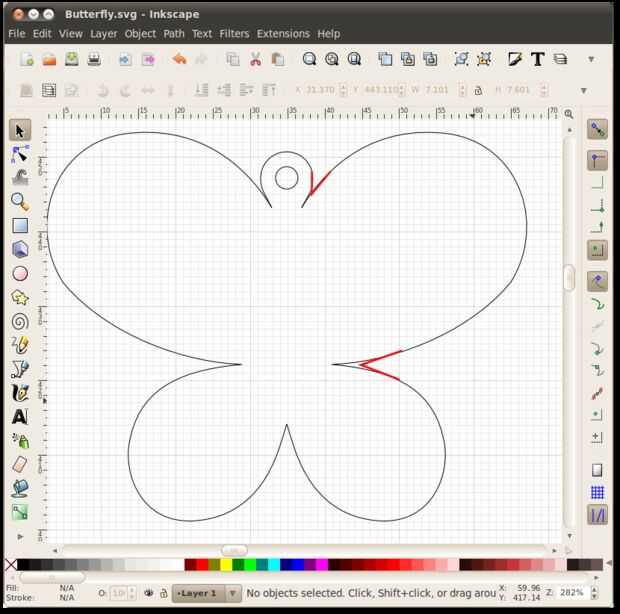Click the orange Undo arrow
620x614 pixels.
pyautogui.click(x=179, y=59)
